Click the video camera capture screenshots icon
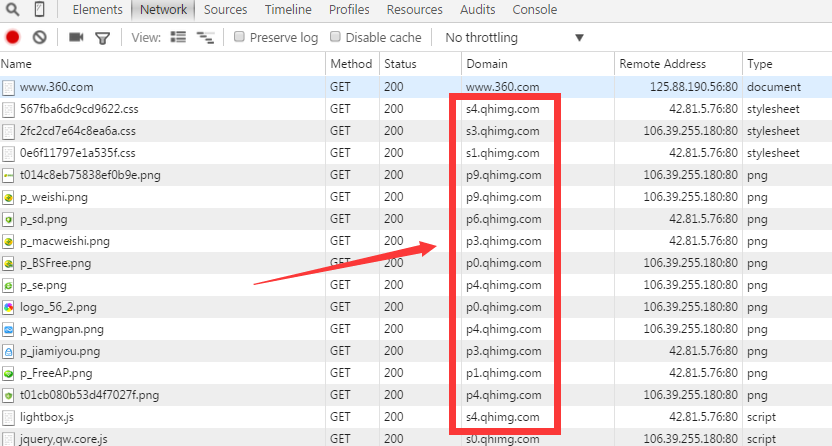 pos(76,38)
